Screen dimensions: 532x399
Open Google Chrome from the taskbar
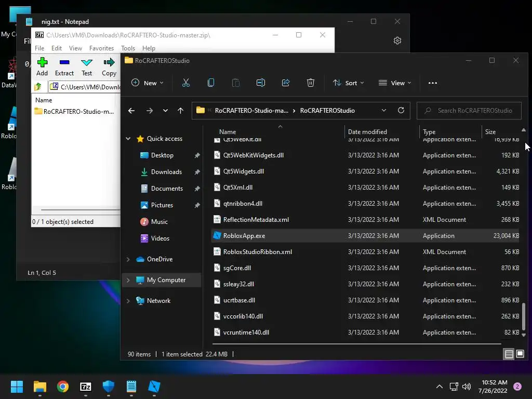click(x=63, y=387)
